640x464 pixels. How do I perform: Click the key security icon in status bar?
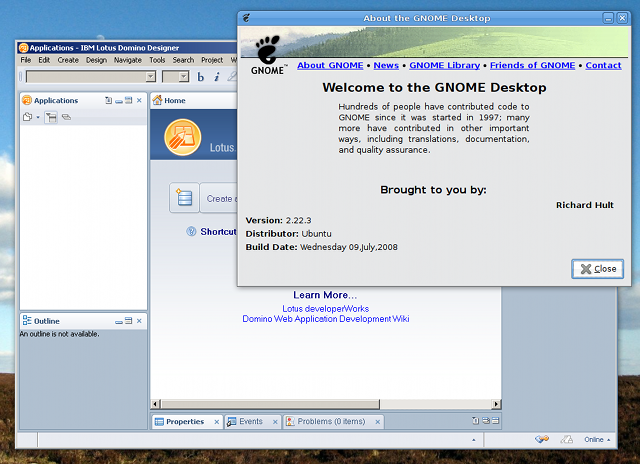coord(542,440)
